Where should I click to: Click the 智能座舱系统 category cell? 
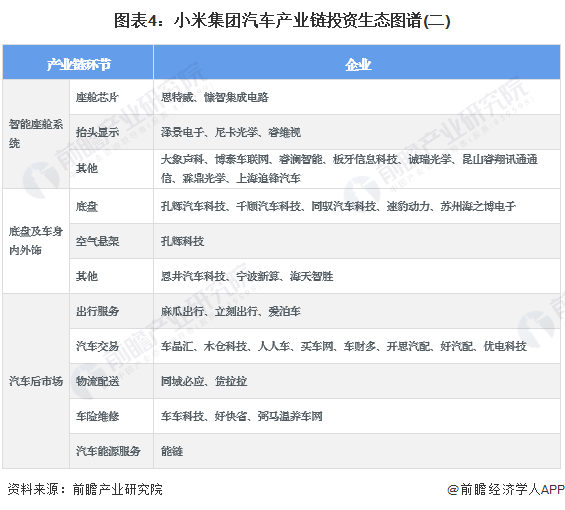click(36, 134)
